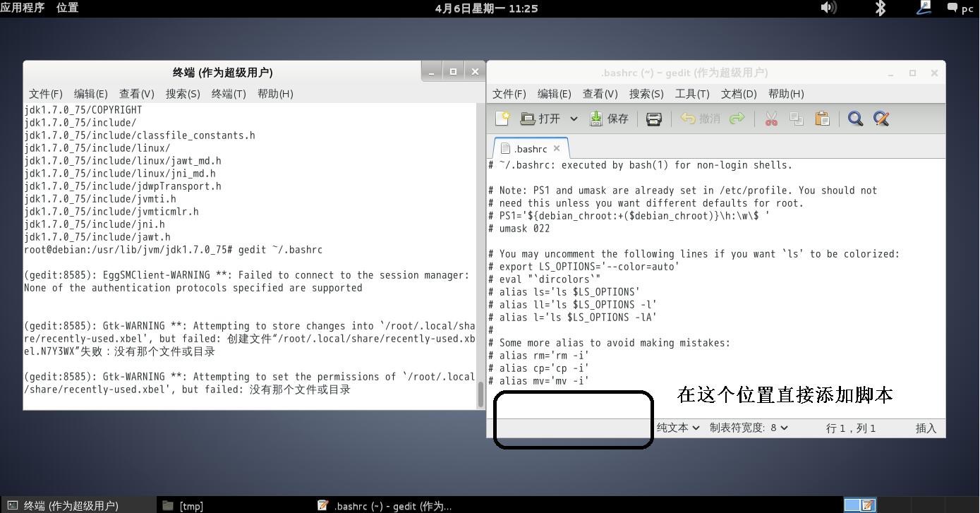The image size is (980, 513).
Task: Paste using the clipboard icon
Action: tap(822, 119)
